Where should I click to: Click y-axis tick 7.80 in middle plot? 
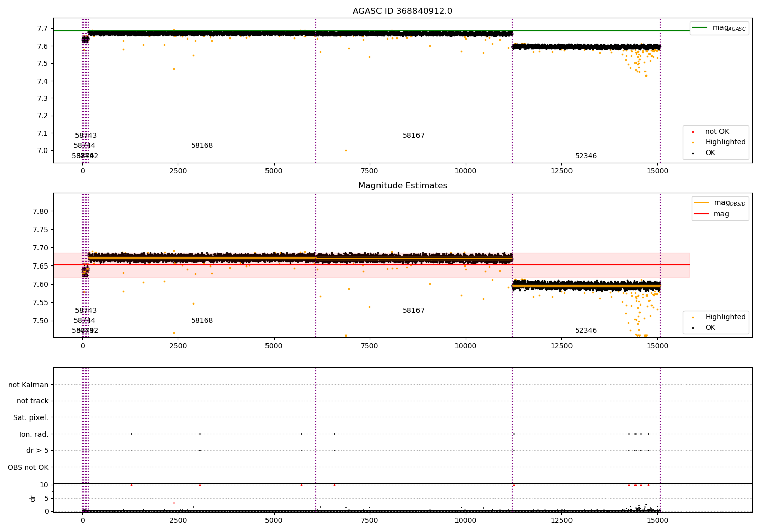[x=42, y=211]
